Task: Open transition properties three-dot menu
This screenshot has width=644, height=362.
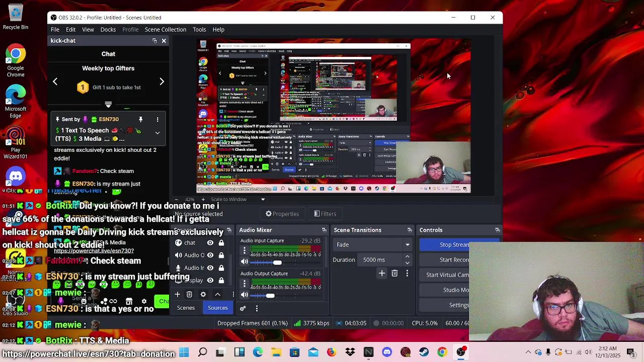Action: tap(407, 274)
